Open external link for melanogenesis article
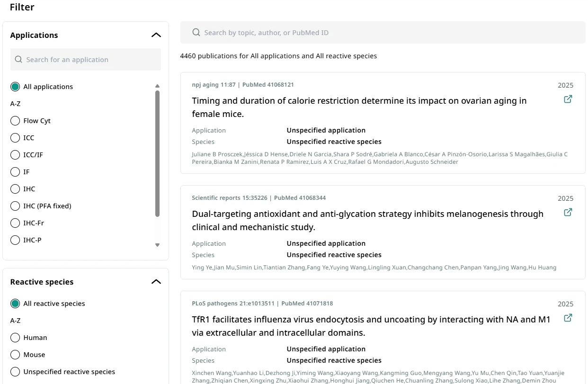 [568, 212]
